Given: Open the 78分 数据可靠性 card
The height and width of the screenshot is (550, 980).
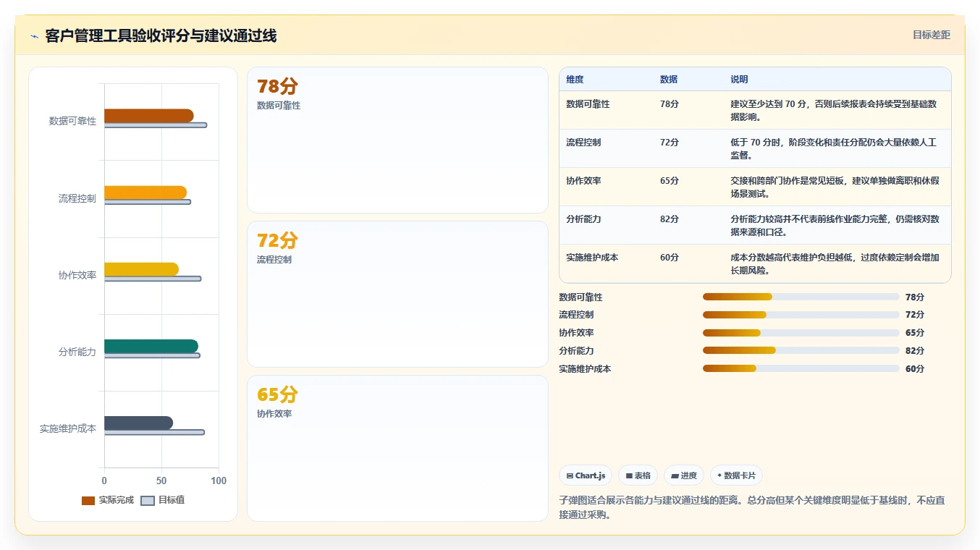Looking at the screenshot, I should 397,140.
